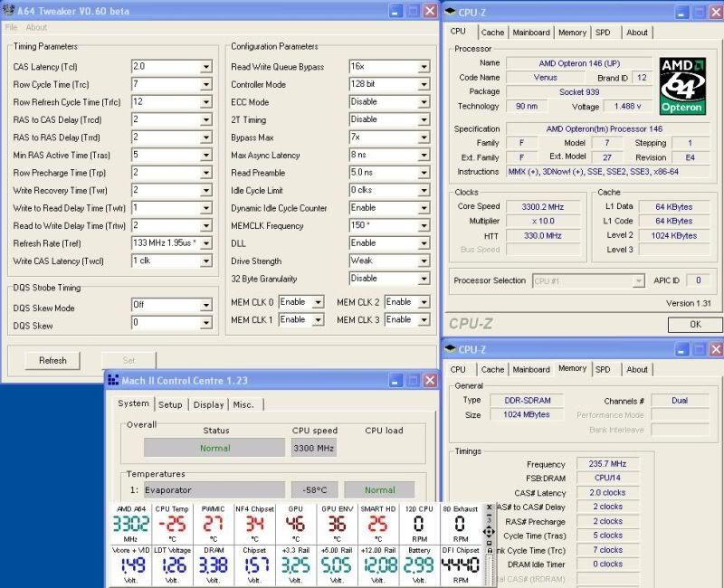Screen dimensions: 724x588
Task: Open the File menu in A64 Tweaker
Action: 11,27
